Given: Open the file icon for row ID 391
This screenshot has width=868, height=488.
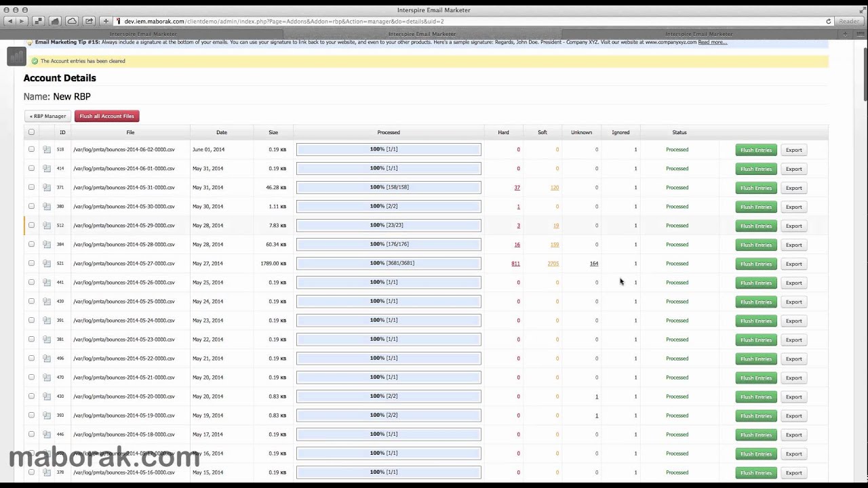Looking at the screenshot, I should pyautogui.click(x=47, y=321).
